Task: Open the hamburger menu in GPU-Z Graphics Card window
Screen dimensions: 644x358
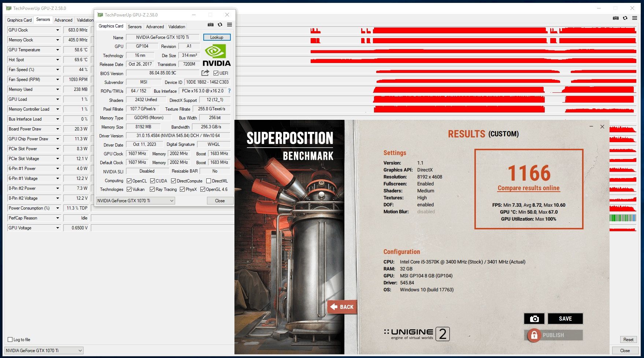Action: tap(229, 25)
